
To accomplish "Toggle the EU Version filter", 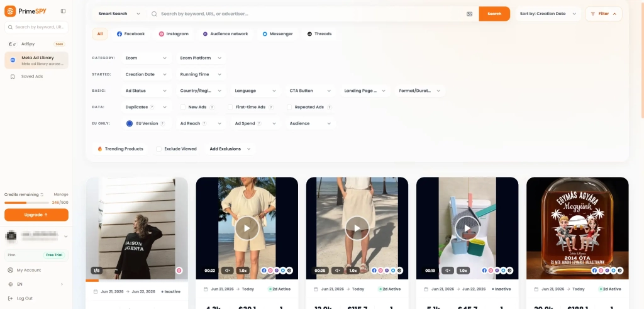I will tap(147, 124).
